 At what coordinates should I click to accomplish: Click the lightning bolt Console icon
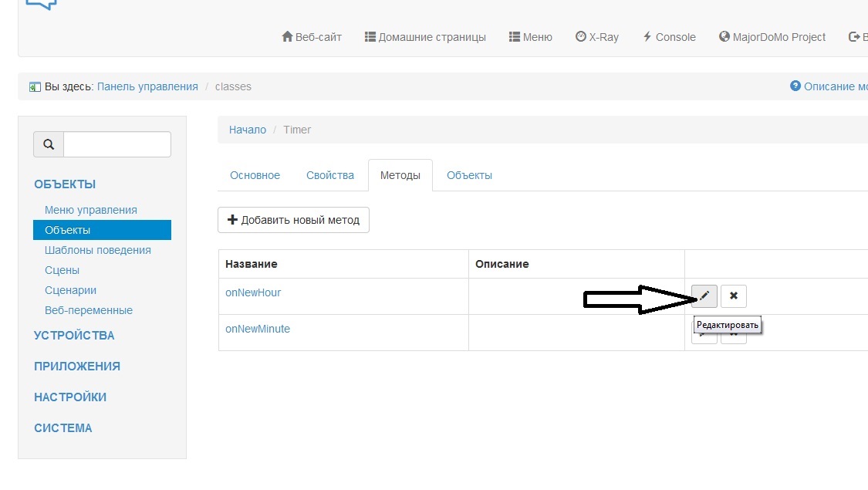click(x=647, y=36)
